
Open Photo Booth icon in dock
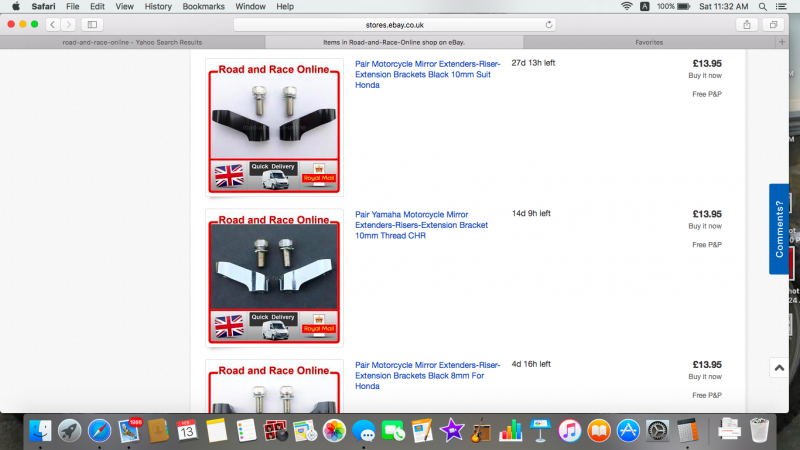tap(276, 431)
